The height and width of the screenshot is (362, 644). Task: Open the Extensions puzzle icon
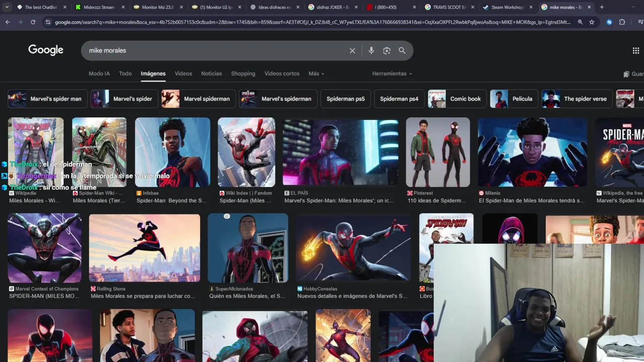point(622,22)
